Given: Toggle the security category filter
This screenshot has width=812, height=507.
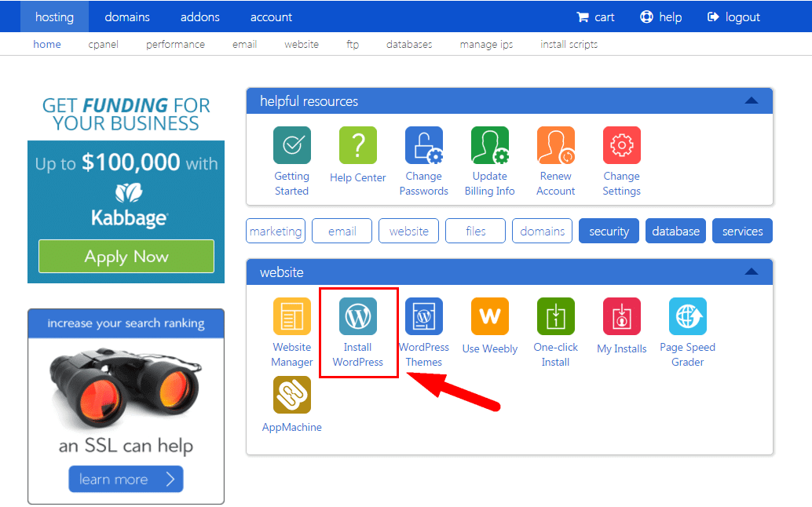Looking at the screenshot, I should pos(609,232).
